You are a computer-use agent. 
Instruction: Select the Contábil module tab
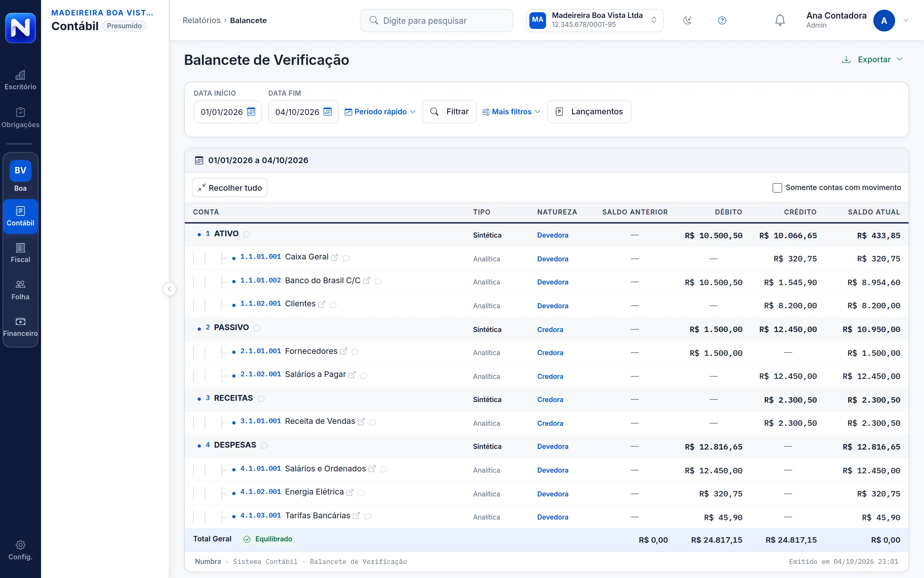(x=20, y=216)
